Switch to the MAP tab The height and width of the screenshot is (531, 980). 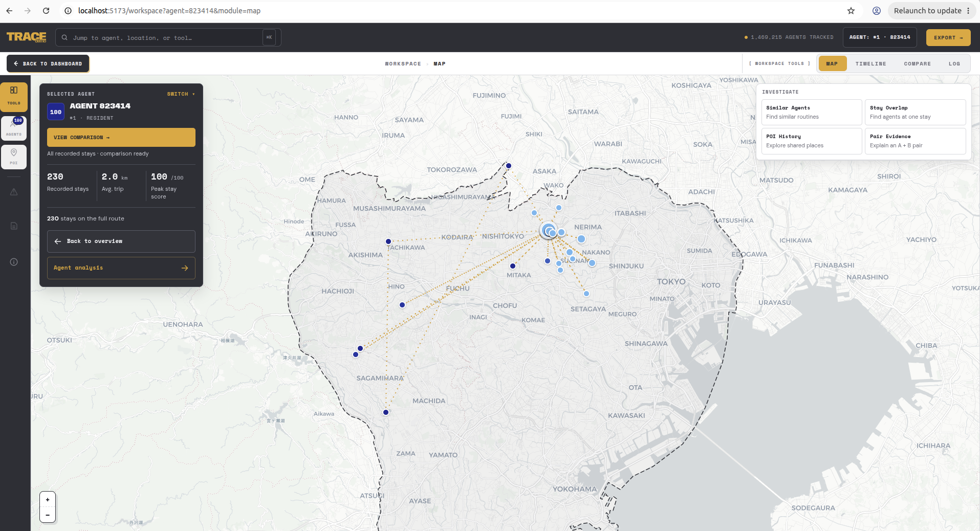(x=832, y=63)
